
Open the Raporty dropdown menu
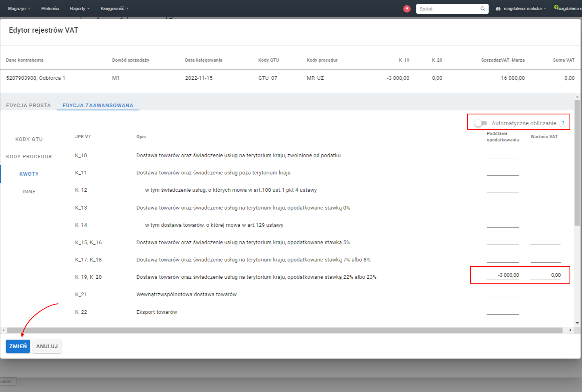[x=79, y=8]
